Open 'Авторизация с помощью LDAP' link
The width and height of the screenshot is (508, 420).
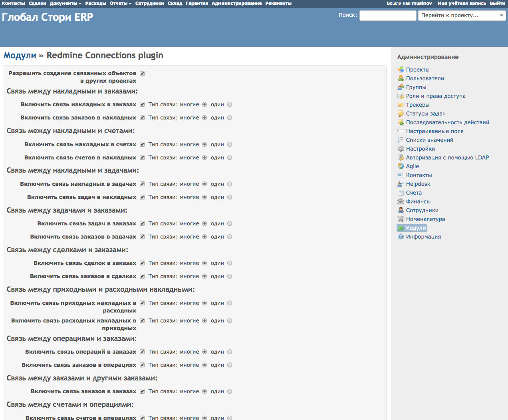pos(447,157)
